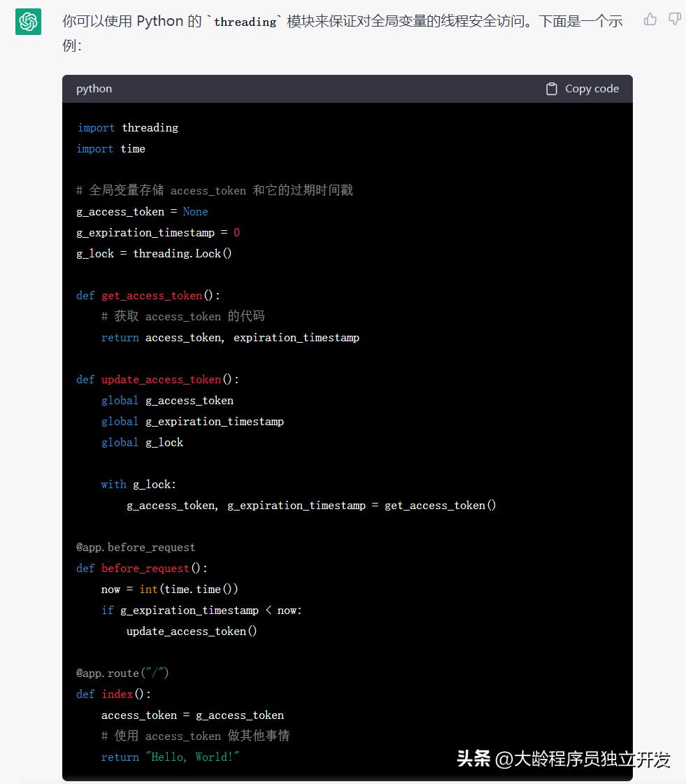Screen dimensions: 686x784
Task: Click the @app.before_request decorator
Action: pyautogui.click(x=135, y=547)
